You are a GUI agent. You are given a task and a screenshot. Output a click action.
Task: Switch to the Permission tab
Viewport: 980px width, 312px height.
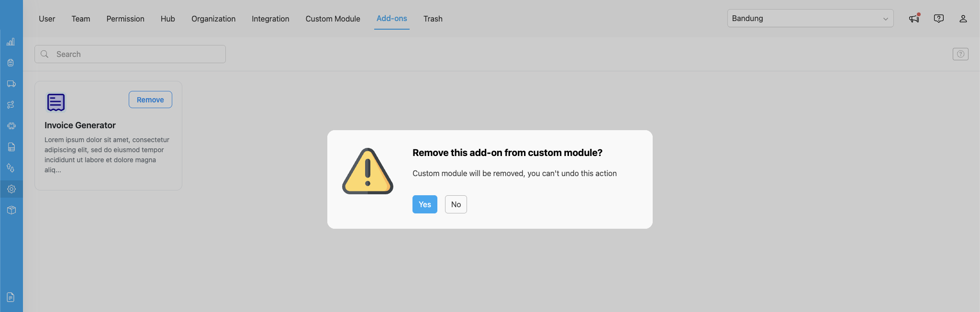(x=125, y=19)
